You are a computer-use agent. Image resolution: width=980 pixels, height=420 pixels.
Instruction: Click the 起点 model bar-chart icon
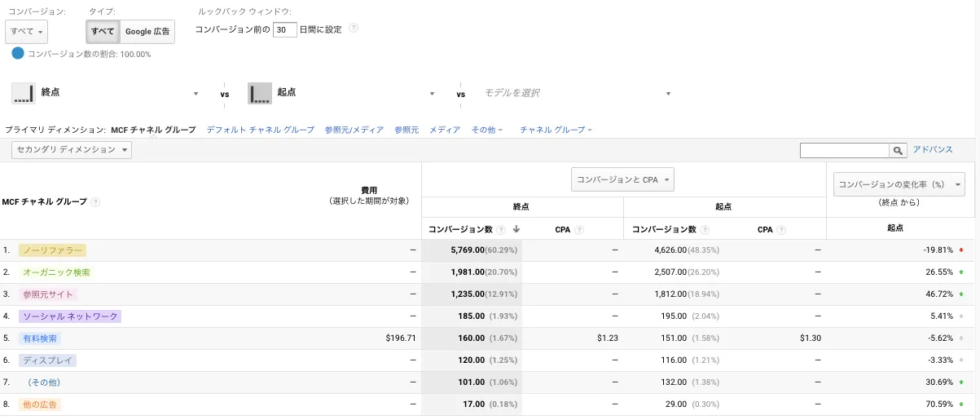pyautogui.click(x=260, y=93)
